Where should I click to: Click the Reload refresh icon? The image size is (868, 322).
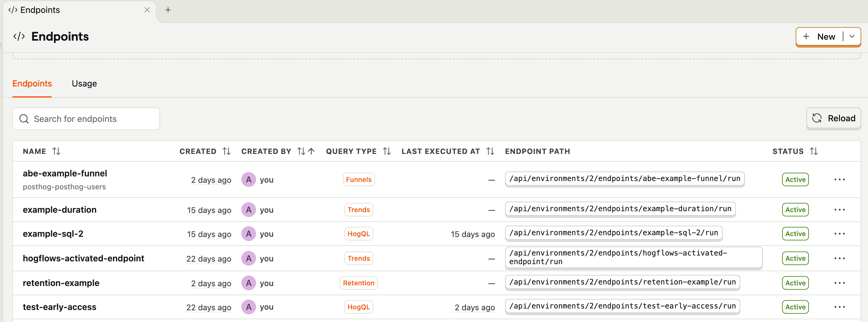tap(818, 118)
